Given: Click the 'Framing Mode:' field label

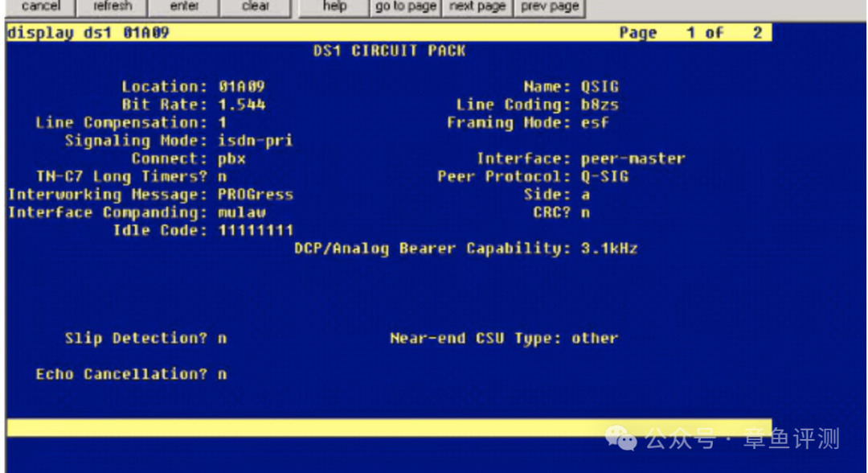Looking at the screenshot, I should pyautogui.click(x=509, y=122).
